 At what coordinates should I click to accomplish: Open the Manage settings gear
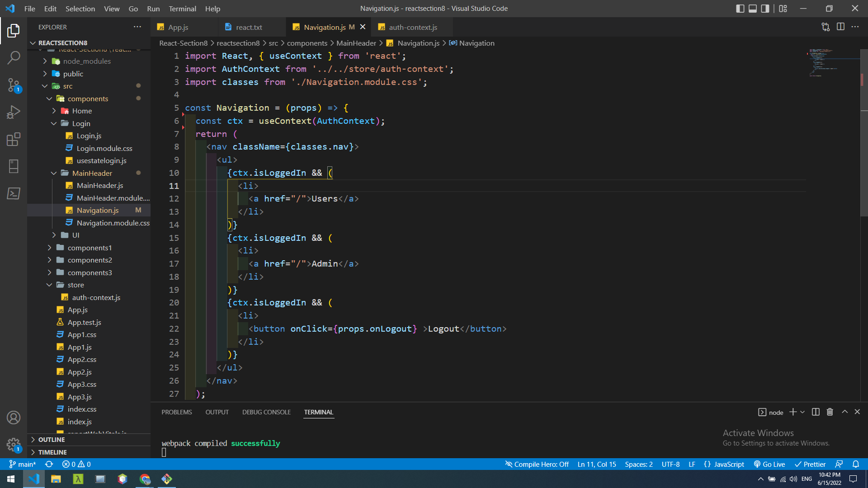click(14, 445)
